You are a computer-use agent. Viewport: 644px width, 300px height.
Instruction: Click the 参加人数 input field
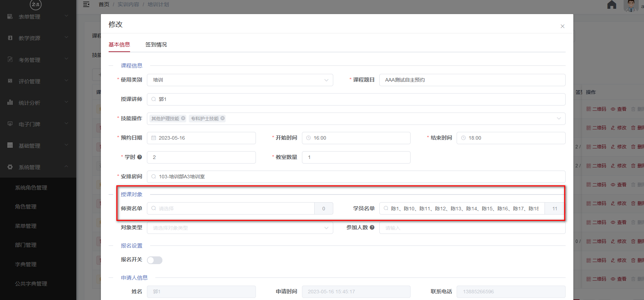click(x=472, y=228)
